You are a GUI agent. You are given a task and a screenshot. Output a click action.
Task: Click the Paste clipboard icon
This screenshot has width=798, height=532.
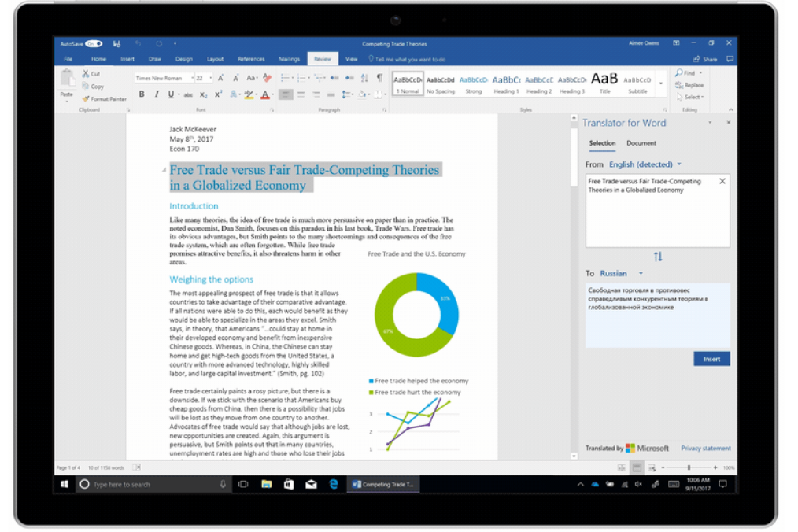(67, 79)
